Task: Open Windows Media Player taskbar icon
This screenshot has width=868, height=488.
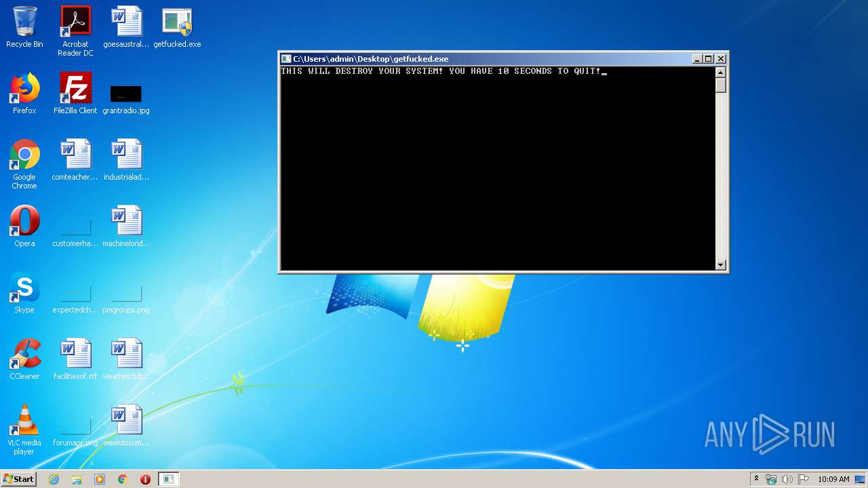Action: coord(100,479)
